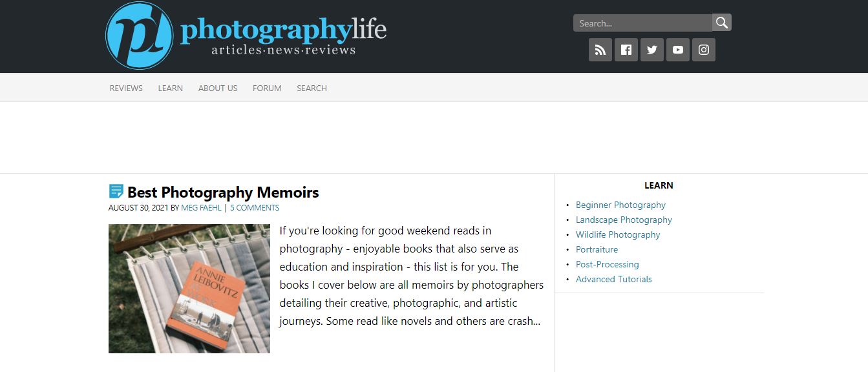Open the 5 COMMENTS link
This screenshot has height=372, width=868.
255,207
